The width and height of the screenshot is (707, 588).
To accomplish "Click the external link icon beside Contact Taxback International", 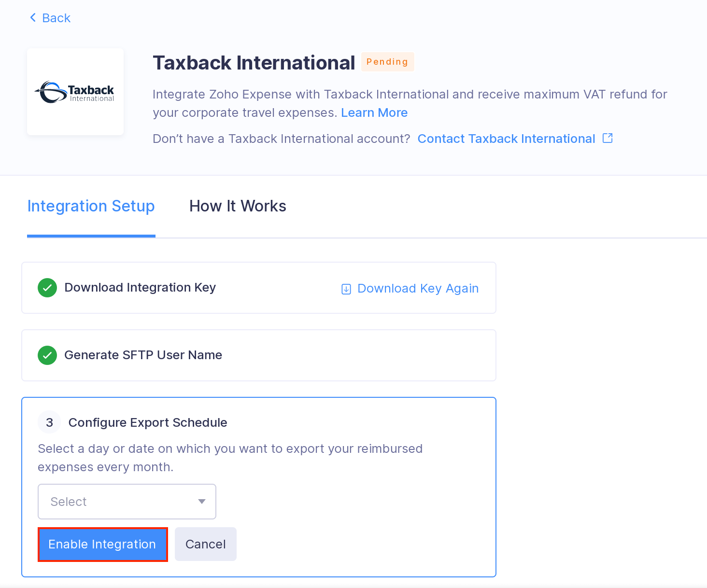I will point(608,138).
